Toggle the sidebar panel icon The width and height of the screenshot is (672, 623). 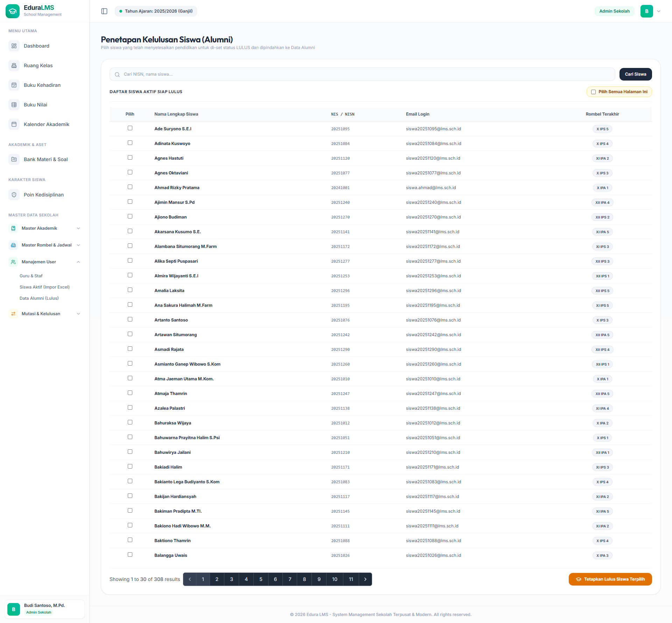[104, 11]
